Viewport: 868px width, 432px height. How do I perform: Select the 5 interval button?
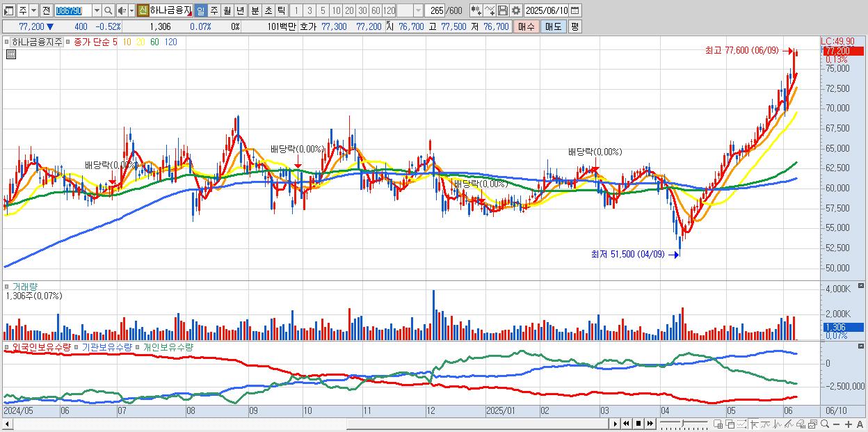(322, 10)
